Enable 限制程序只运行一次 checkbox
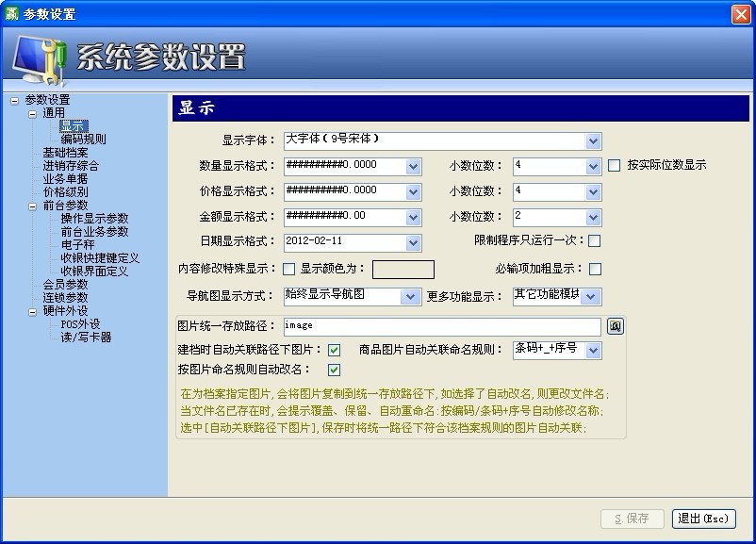756x544 pixels. tap(595, 240)
